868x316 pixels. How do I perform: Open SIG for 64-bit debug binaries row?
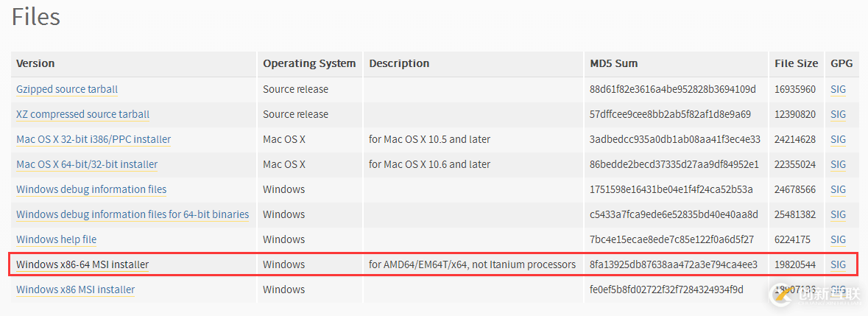[838, 214]
